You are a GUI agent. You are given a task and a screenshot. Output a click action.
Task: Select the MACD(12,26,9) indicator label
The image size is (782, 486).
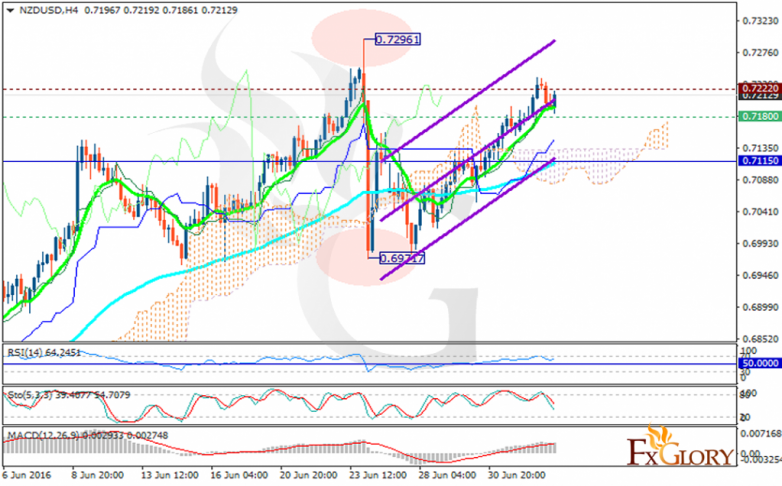point(87,436)
